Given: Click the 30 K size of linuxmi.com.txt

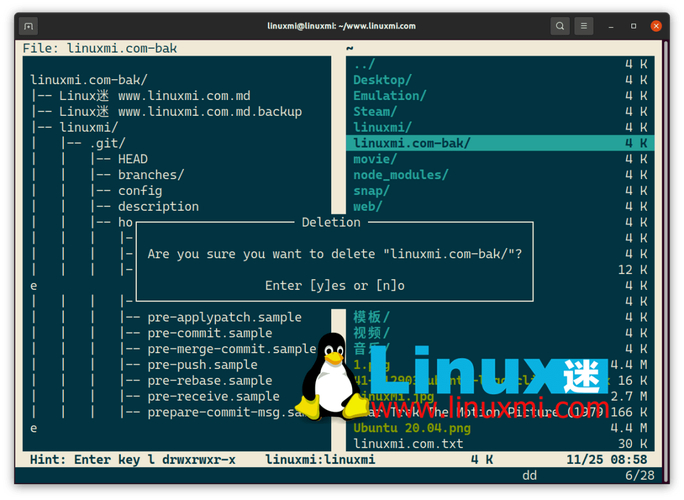Looking at the screenshot, I should tap(633, 443).
